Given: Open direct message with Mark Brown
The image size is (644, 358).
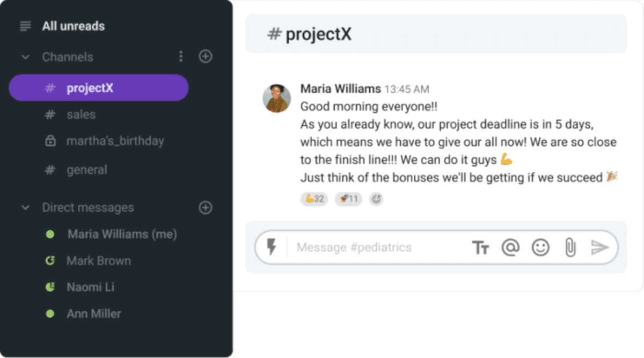Looking at the screenshot, I should 98,261.
